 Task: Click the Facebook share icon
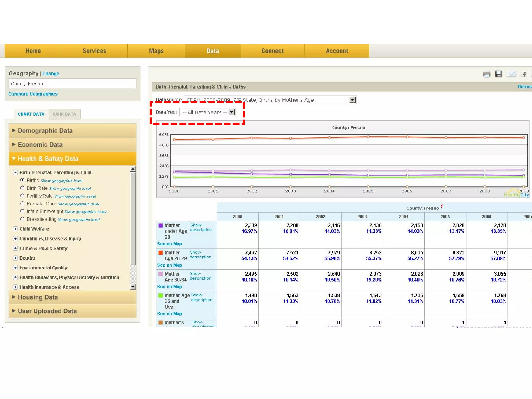524,74
